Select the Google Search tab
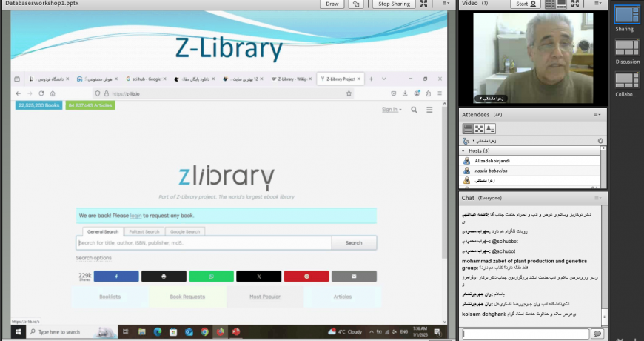 coord(185,231)
